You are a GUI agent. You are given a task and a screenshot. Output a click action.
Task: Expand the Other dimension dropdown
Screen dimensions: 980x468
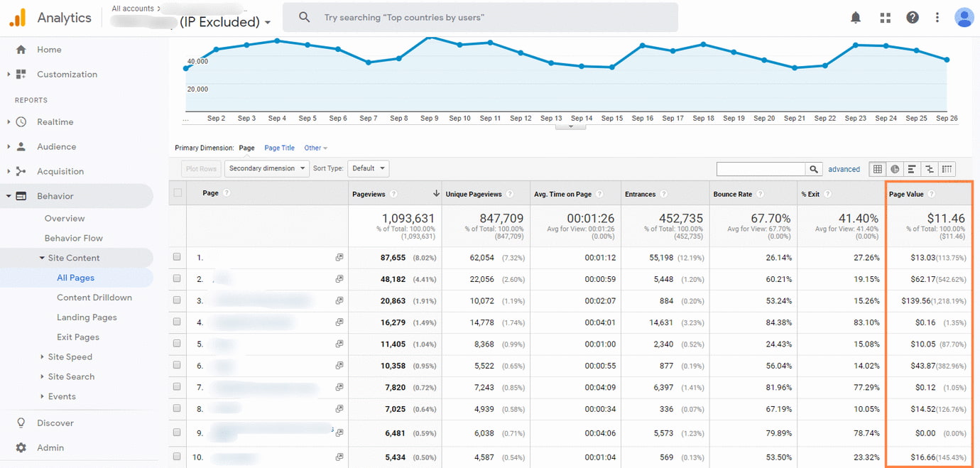point(314,148)
